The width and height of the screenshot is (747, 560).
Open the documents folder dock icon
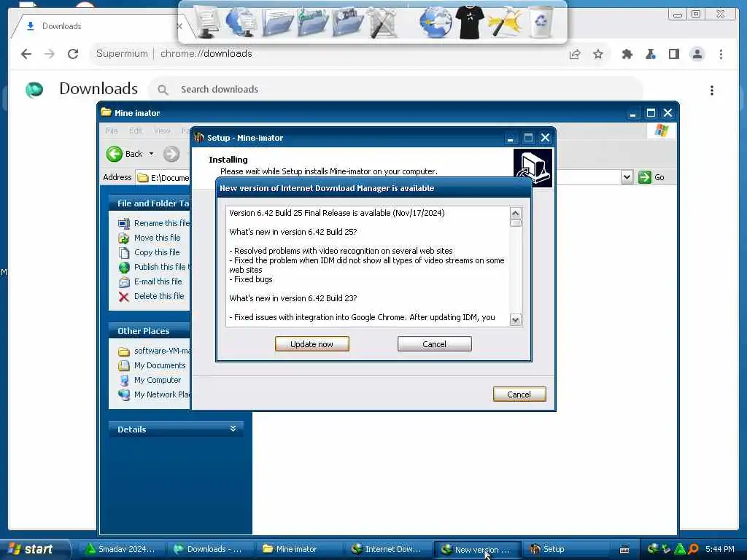[x=277, y=22]
